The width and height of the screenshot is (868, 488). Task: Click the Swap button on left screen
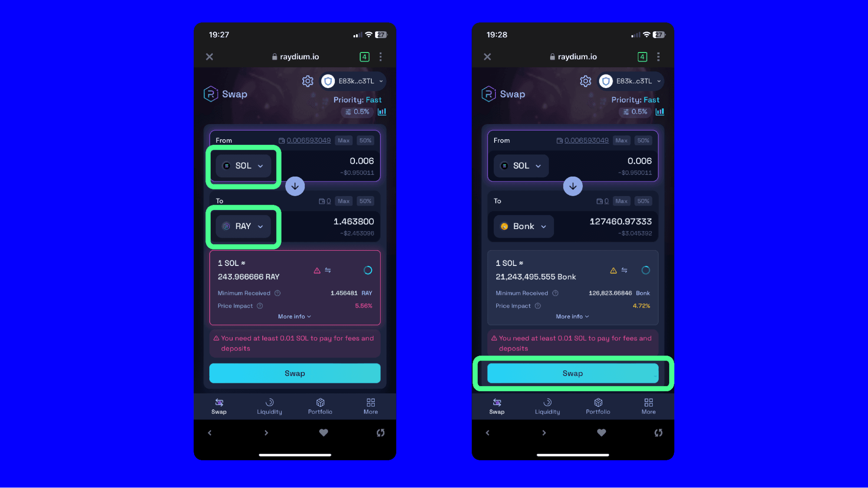tap(295, 373)
